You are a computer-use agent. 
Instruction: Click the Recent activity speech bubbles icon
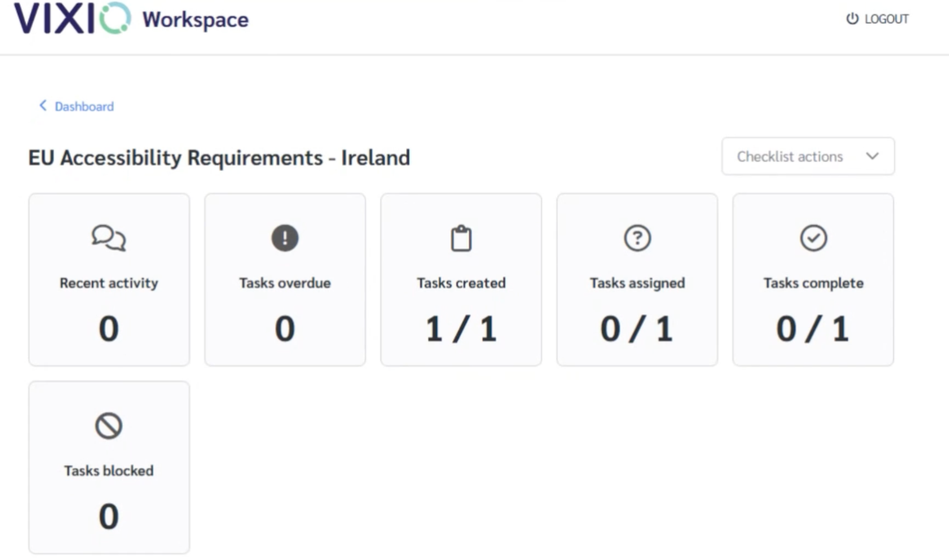click(108, 238)
